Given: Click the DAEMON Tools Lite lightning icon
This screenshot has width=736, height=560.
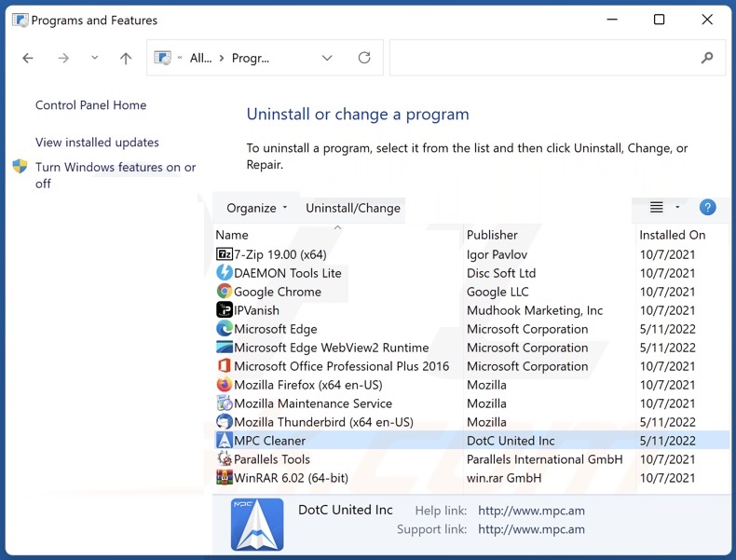Looking at the screenshot, I should (225, 273).
